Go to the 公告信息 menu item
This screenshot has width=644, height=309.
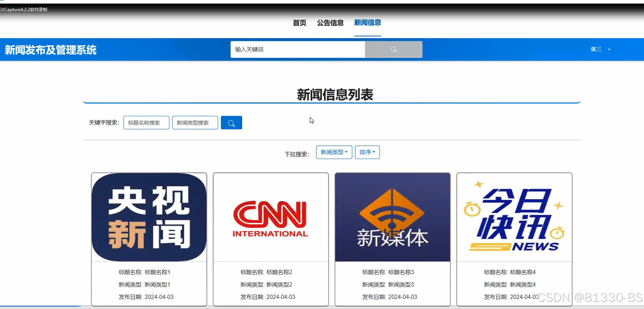click(330, 23)
